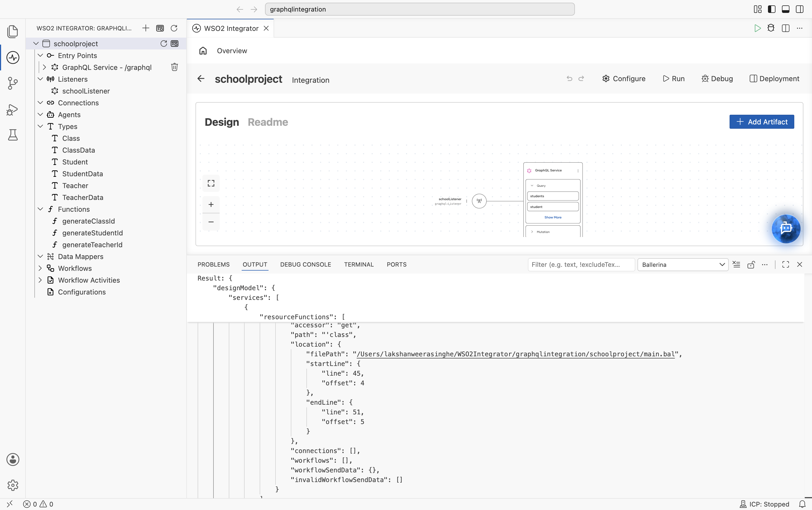The width and height of the screenshot is (812, 510).
Task: Toggle the primary side bar visibility
Action: (x=771, y=9)
